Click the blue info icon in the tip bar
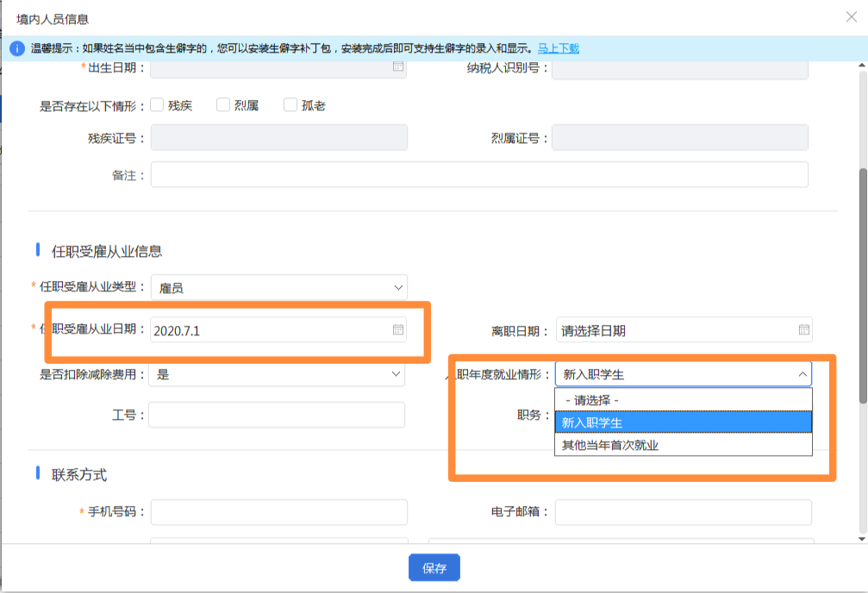The height and width of the screenshot is (593, 868). (17, 49)
